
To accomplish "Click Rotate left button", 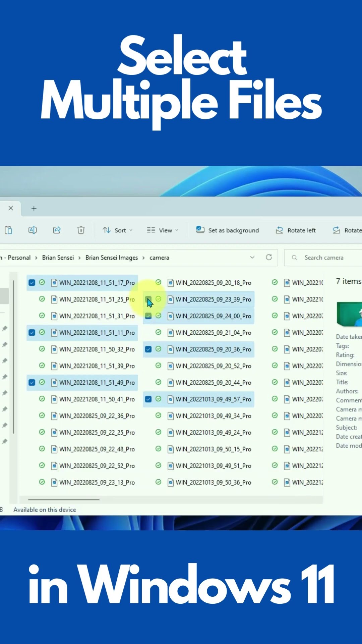I will point(296,230).
